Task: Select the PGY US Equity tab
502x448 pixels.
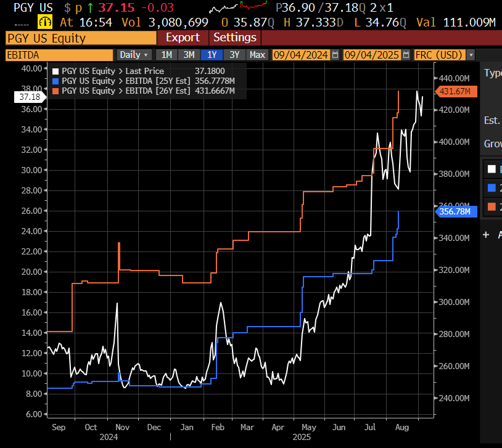Action: tap(80, 38)
